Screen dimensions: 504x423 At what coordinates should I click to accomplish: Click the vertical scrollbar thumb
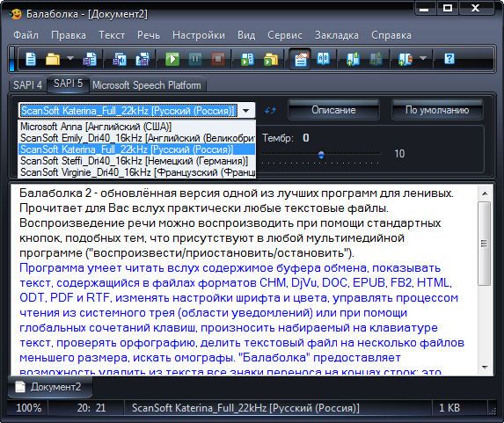485,244
